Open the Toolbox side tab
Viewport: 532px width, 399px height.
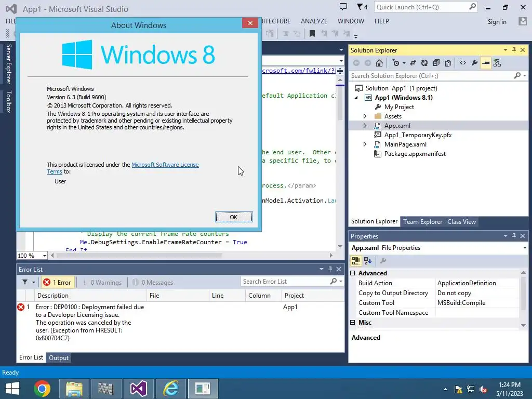pos(8,101)
